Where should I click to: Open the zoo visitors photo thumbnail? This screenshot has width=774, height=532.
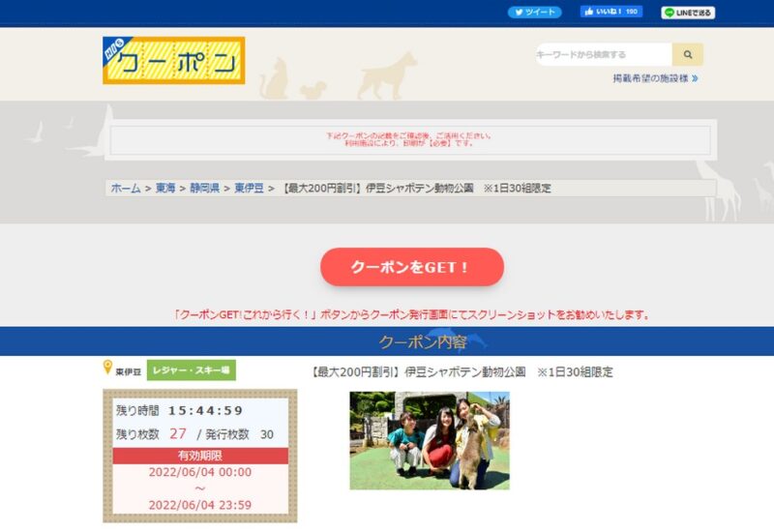pos(430,440)
